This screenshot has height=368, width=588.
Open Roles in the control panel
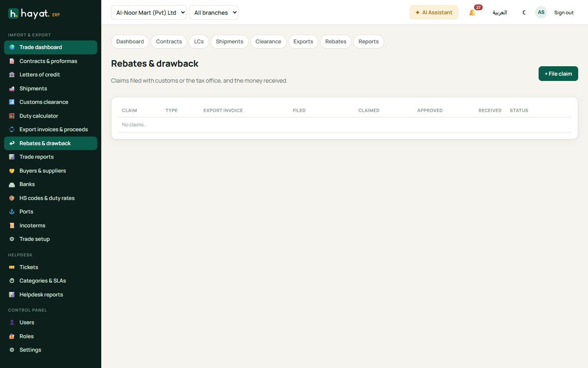coord(51,337)
